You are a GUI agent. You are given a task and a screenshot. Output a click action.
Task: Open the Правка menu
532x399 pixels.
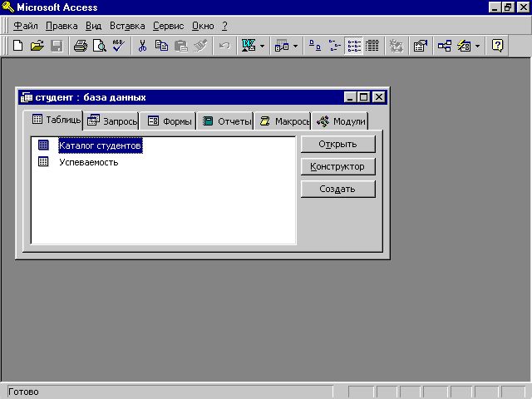62,26
